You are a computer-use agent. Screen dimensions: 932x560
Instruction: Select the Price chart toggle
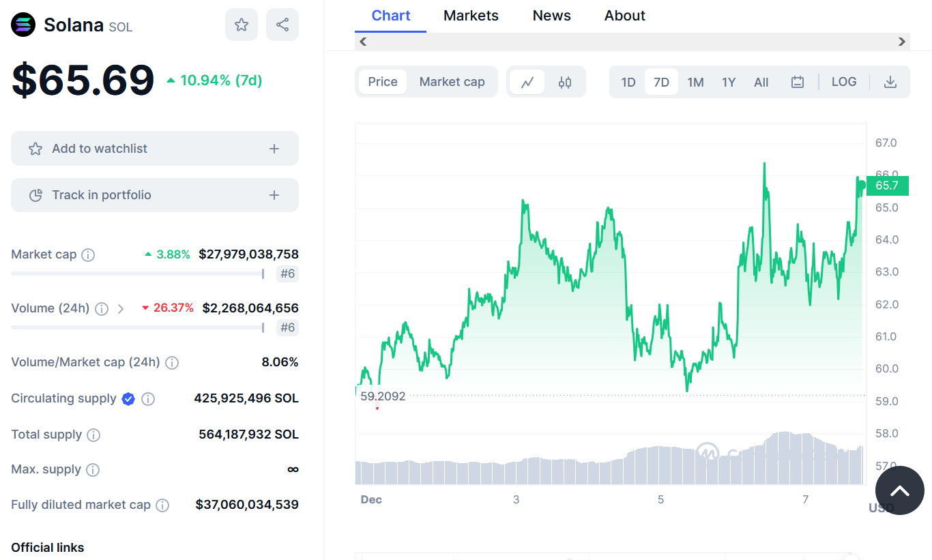click(x=383, y=82)
